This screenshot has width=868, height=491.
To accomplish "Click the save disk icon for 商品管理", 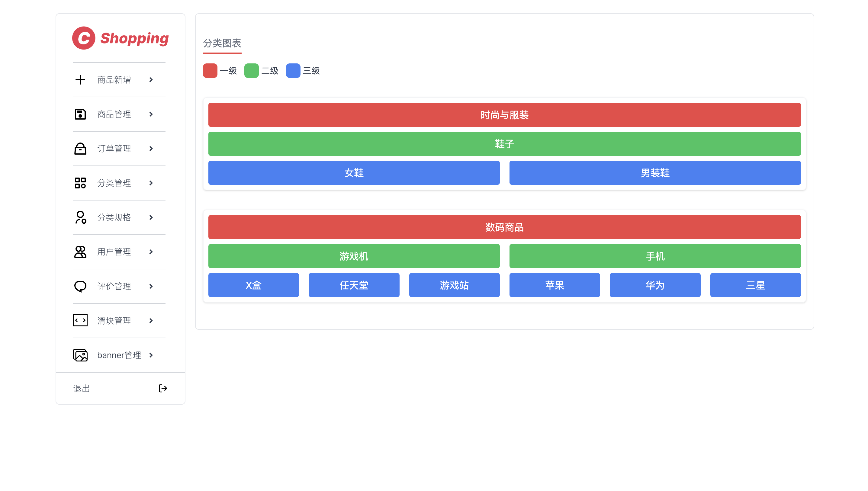I will pos(80,114).
